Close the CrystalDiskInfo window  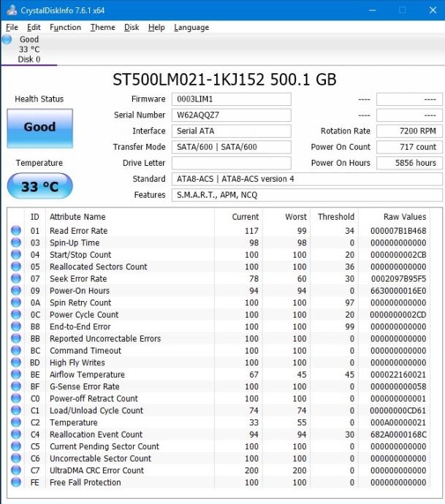pyautogui.click(x=433, y=10)
